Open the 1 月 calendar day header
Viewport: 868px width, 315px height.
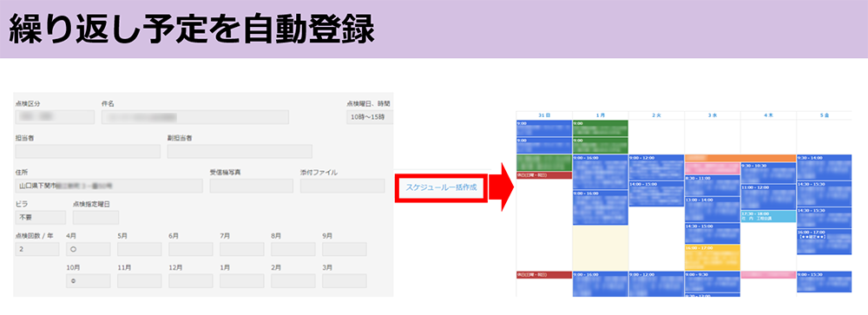pyautogui.click(x=601, y=115)
